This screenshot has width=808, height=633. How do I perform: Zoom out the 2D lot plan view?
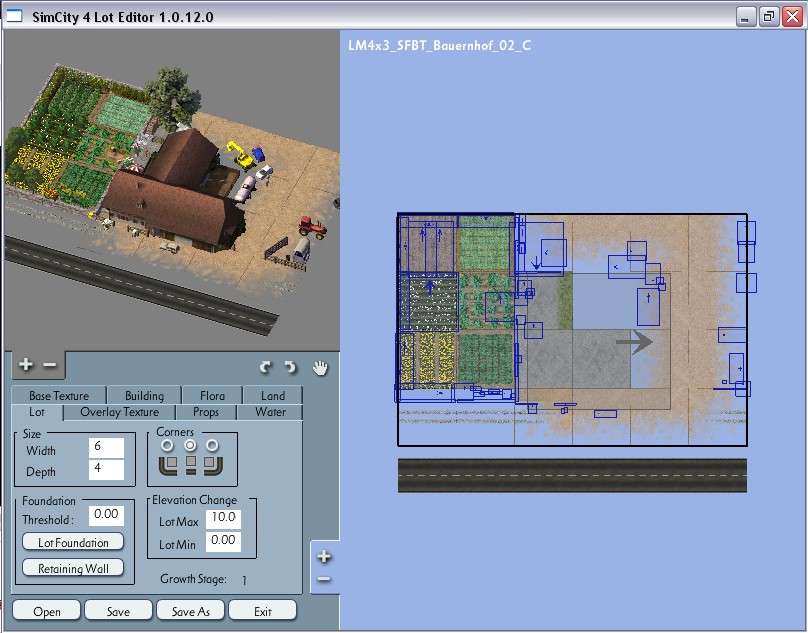[323, 580]
